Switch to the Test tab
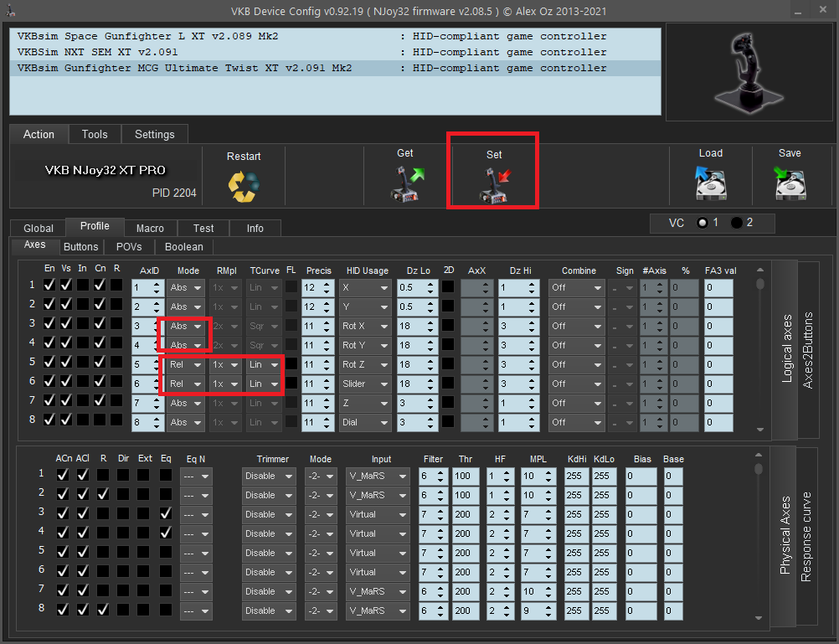This screenshot has height=644, width=839. click(203, 228)
